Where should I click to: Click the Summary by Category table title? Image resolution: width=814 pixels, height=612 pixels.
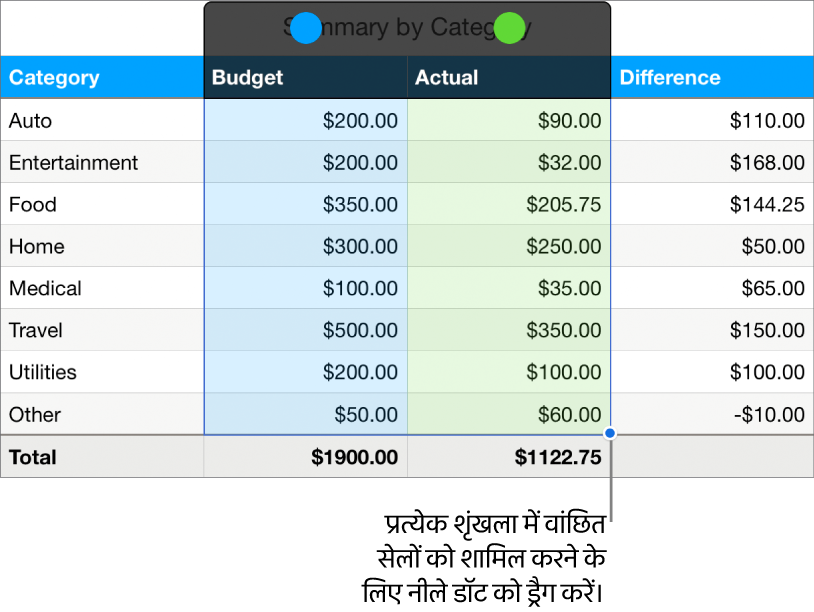coord(407,27)
